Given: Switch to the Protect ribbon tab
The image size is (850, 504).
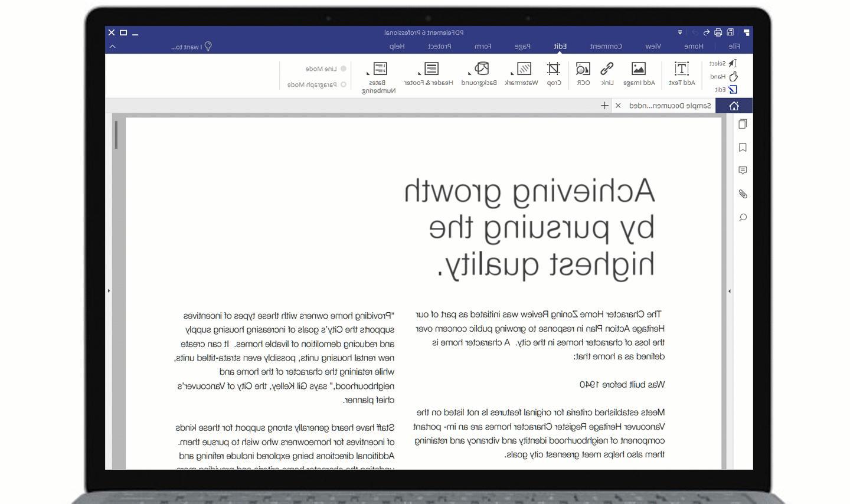Looking at the screenshot, I should (x=440, y=46).
